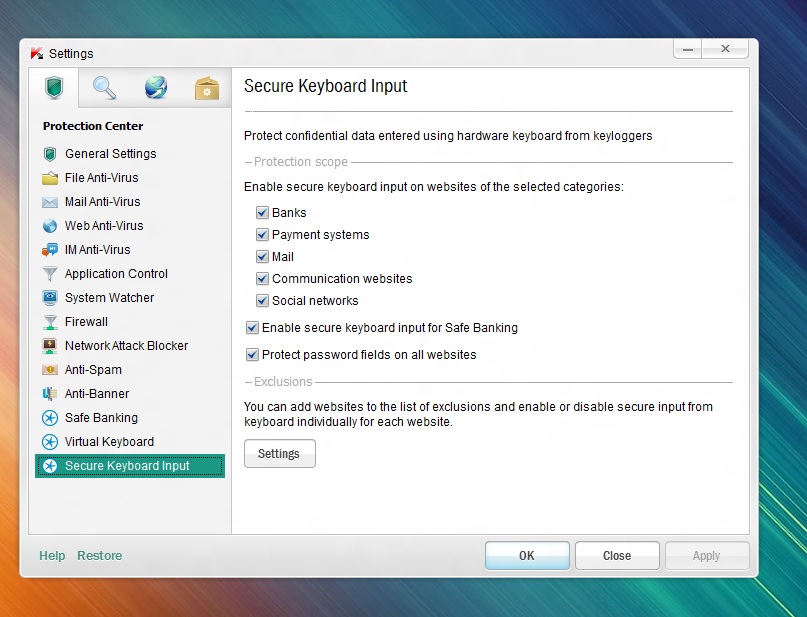This screenshot has height=617, width=807.
Task: Click the Safe Banking circle icon
Action: (50, 418)
